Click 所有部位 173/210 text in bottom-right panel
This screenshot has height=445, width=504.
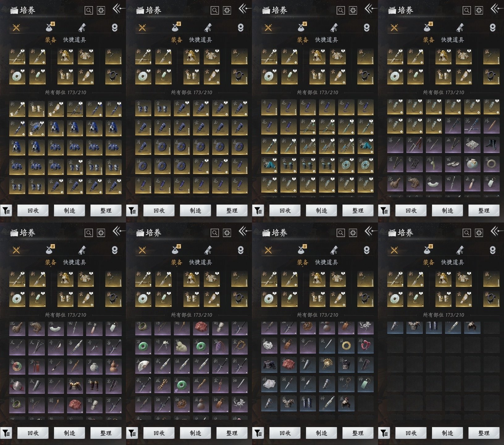point(443,315)
